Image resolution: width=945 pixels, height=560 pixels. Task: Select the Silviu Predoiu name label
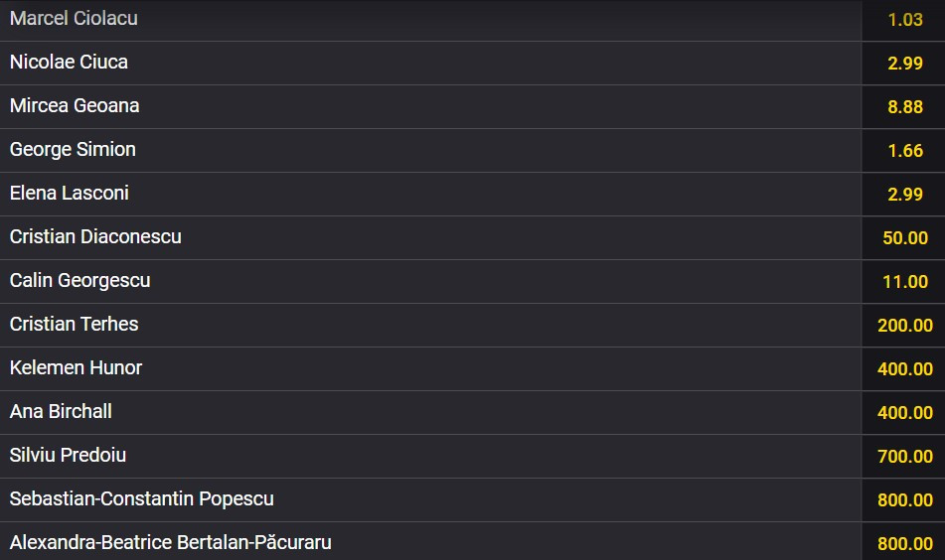[x=68, y=456]
